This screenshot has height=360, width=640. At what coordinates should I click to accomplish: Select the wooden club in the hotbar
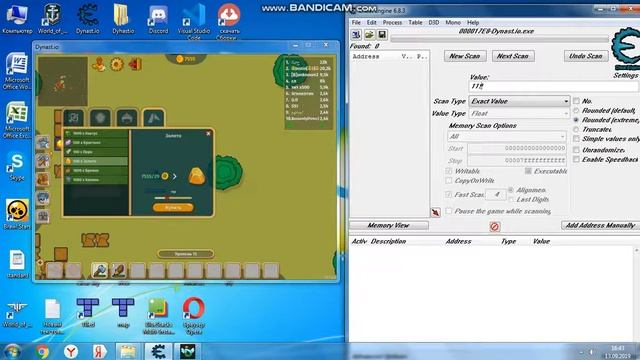(x=118, y=270)
